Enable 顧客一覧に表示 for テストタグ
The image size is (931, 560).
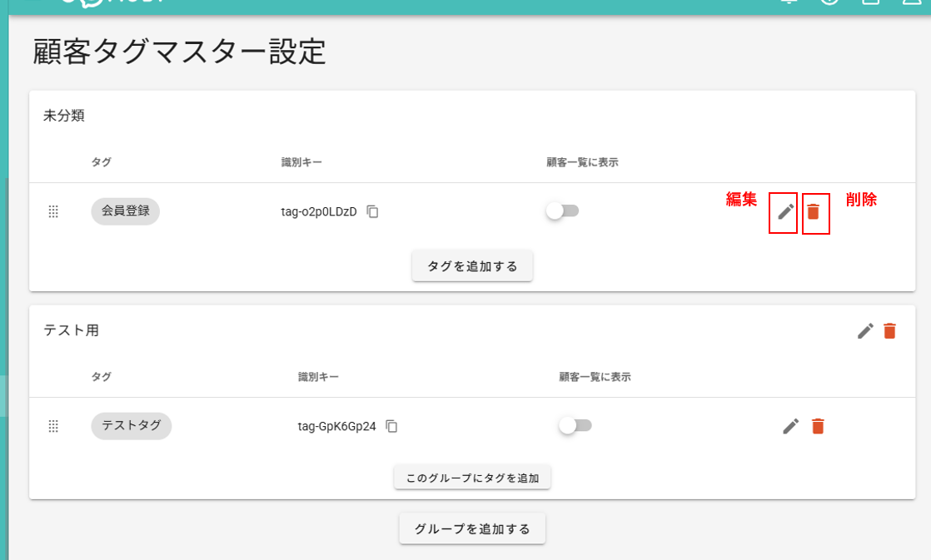click(575, 425)
